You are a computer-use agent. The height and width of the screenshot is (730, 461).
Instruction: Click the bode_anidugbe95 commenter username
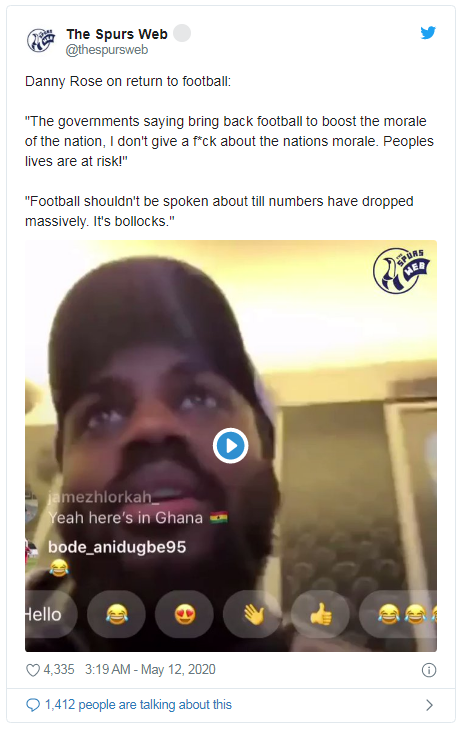[x=117, y=547]
